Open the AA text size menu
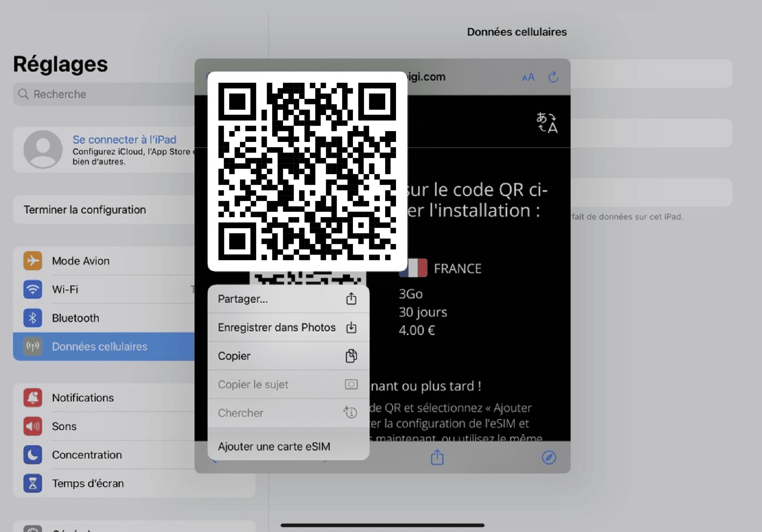The height and width of the screenshot is (532, 762). (528, 78)
